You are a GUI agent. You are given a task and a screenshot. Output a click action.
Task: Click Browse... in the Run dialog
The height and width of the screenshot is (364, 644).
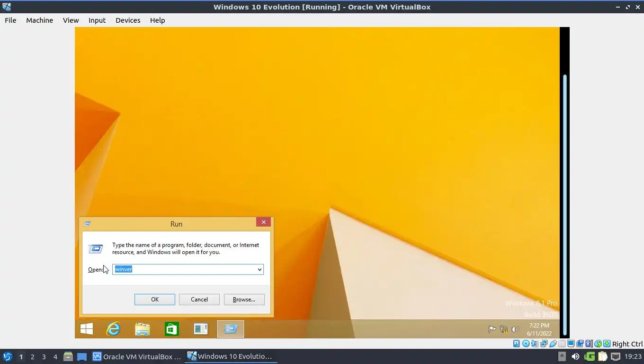(244, 300)
